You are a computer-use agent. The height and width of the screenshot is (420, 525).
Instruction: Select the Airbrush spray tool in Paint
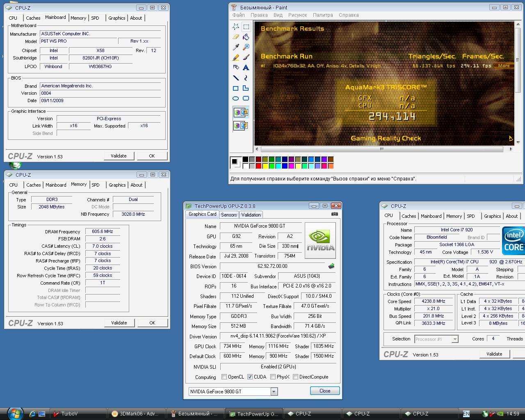(236, 68)
